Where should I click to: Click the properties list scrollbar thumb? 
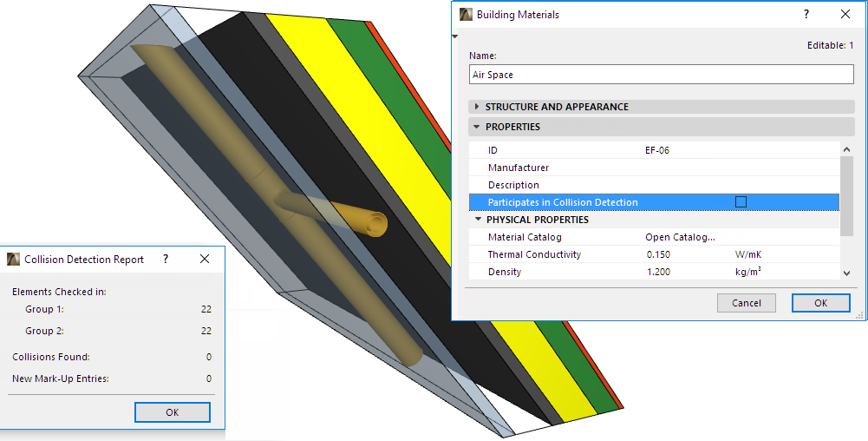pos(846,195)
